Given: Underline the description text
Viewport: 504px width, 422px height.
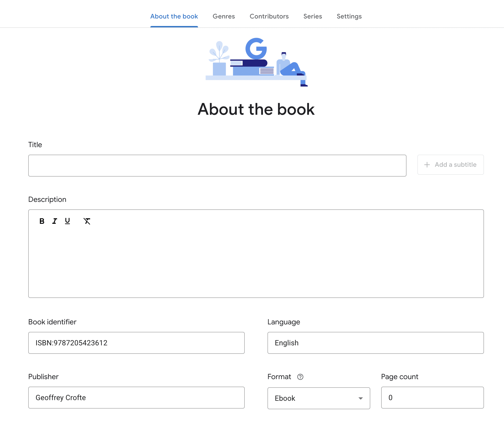Looking at the screenshot, I should pos(67,221).
